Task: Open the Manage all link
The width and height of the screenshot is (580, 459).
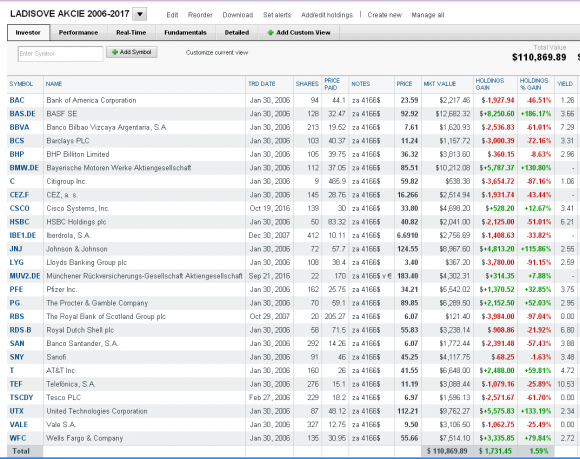Action: (x=428, y=15)
